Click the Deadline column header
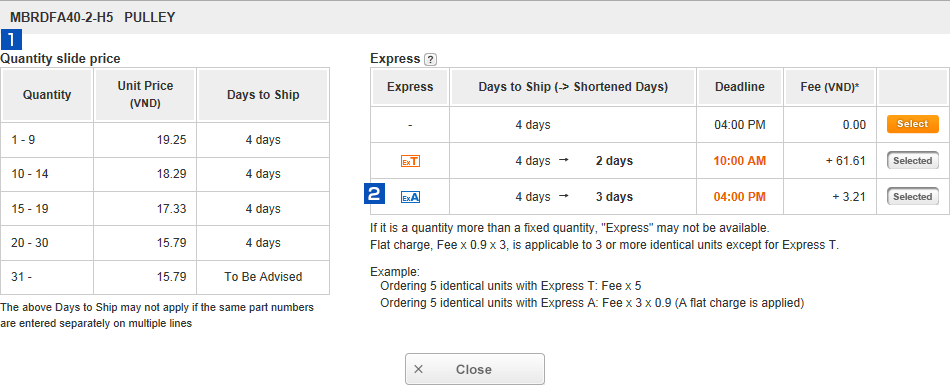This screenshot has width=950, height=390. click(740, 87)
